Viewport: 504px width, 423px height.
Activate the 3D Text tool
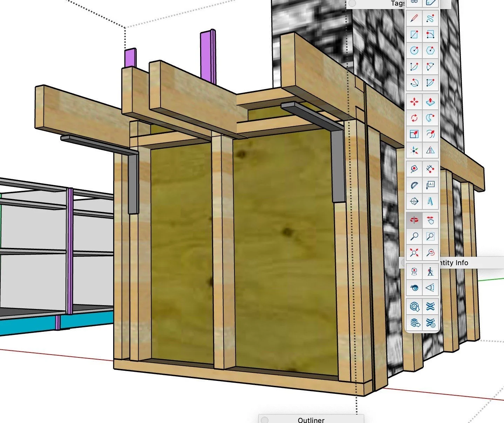[430, 201]
